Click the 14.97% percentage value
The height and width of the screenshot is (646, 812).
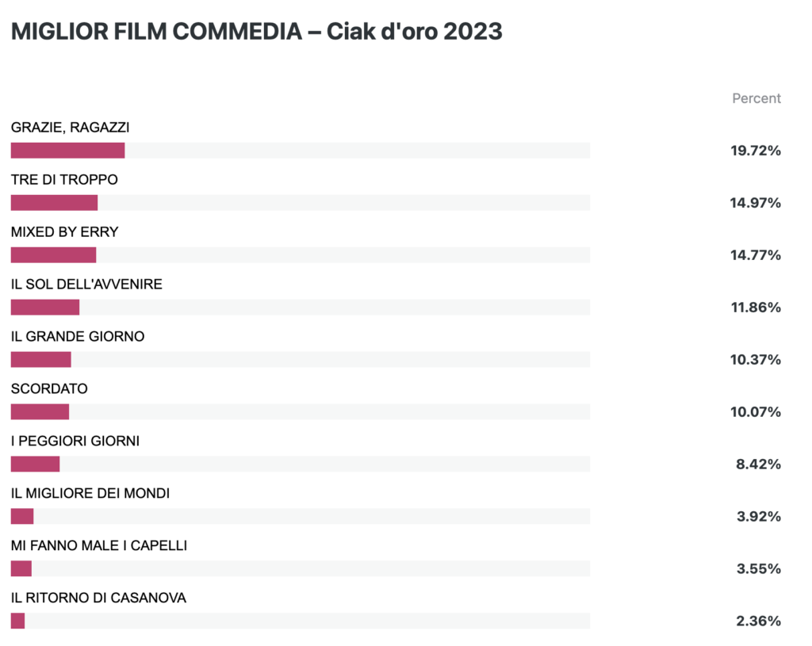756,203
